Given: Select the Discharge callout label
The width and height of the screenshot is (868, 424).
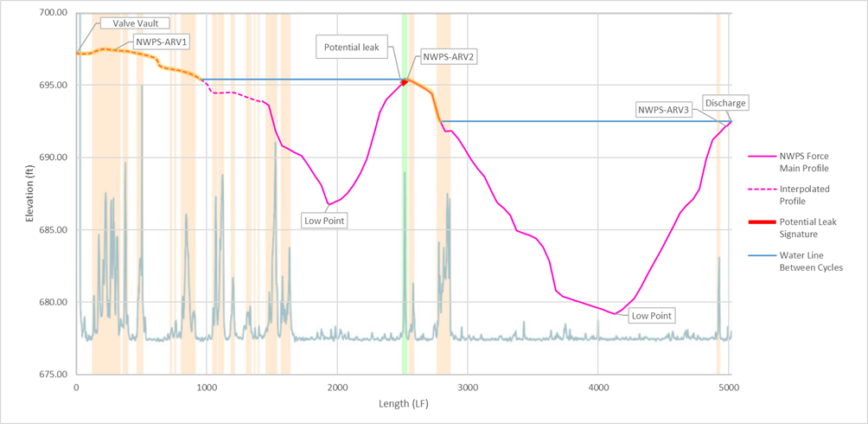Looking at the screenshot, I should click(x=725, y=102).
